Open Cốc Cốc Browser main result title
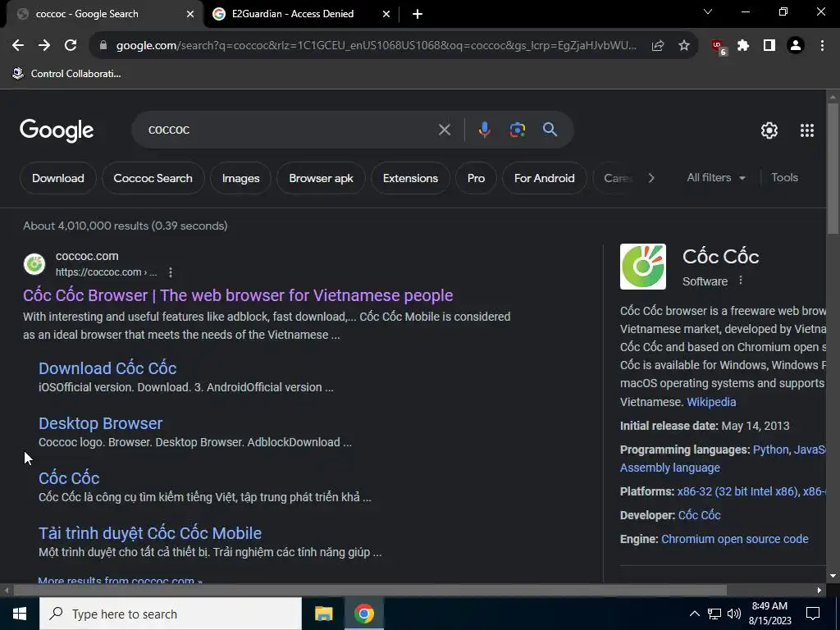840x630 pixels. tap(238, 295)
